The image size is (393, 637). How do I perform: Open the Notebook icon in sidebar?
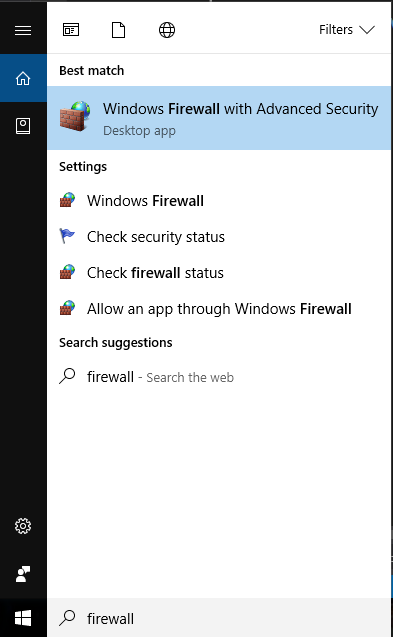point(23,126)
